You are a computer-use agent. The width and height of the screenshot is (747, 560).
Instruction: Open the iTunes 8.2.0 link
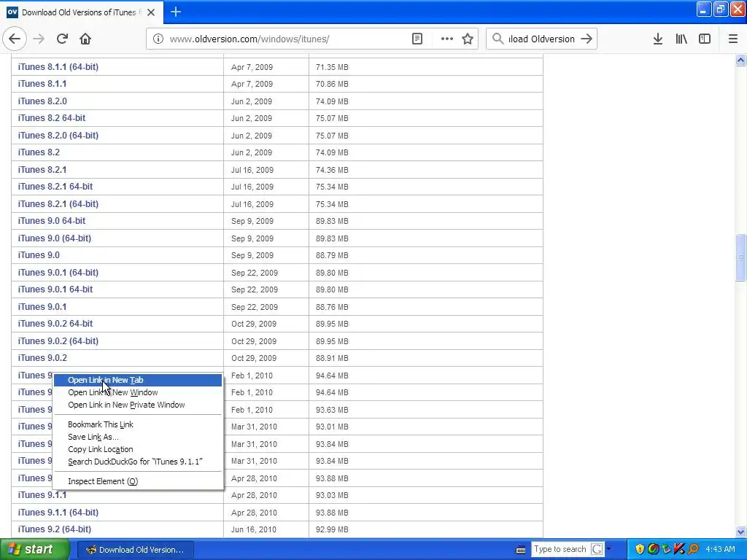click(x=42, y=101)
